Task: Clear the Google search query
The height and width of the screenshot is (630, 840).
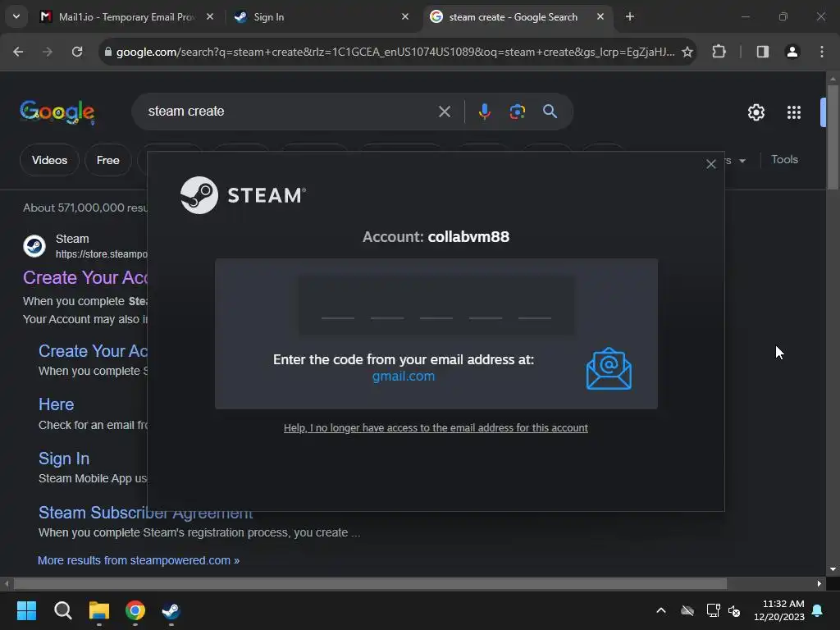Action: [444, 112]
